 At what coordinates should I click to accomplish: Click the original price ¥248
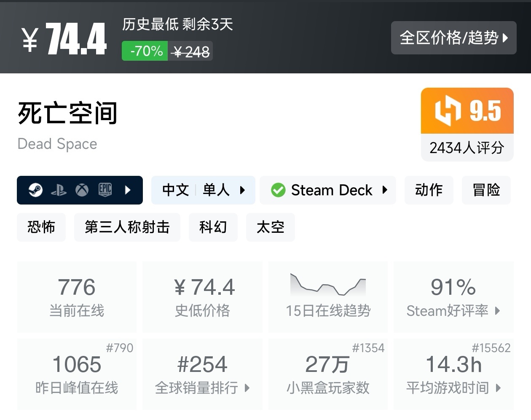tap(190, 51)
